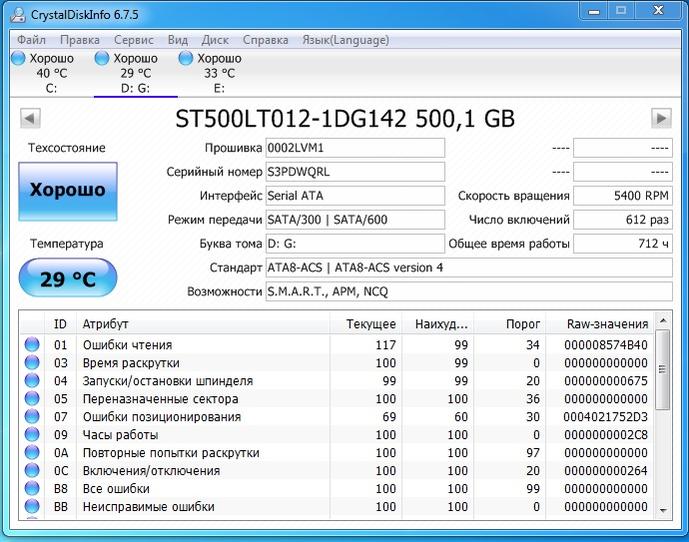Click the status orb for disk E:
689x542 pixels.
click(185, 58)
